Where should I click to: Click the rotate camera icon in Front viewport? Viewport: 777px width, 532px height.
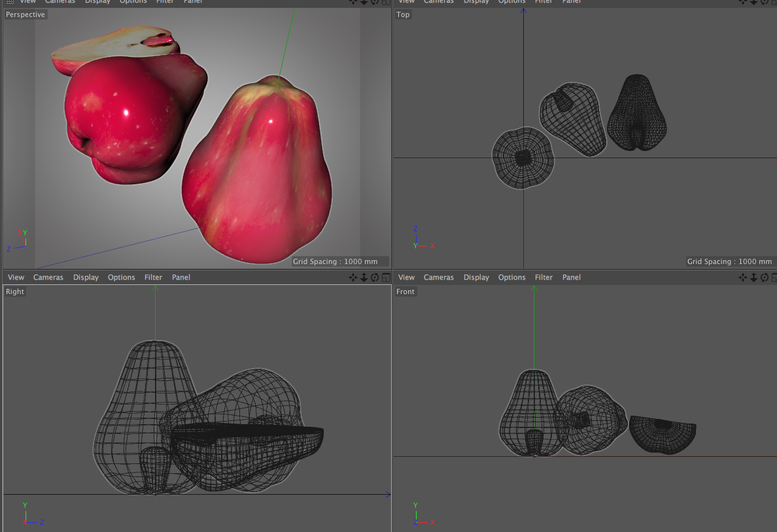[x=764, y=278]
